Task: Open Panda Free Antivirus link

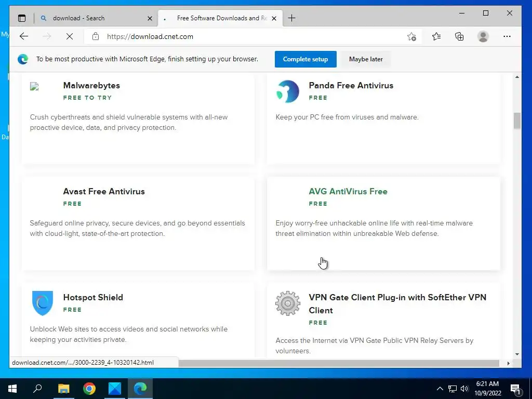Action: click(x=351, y=85)
